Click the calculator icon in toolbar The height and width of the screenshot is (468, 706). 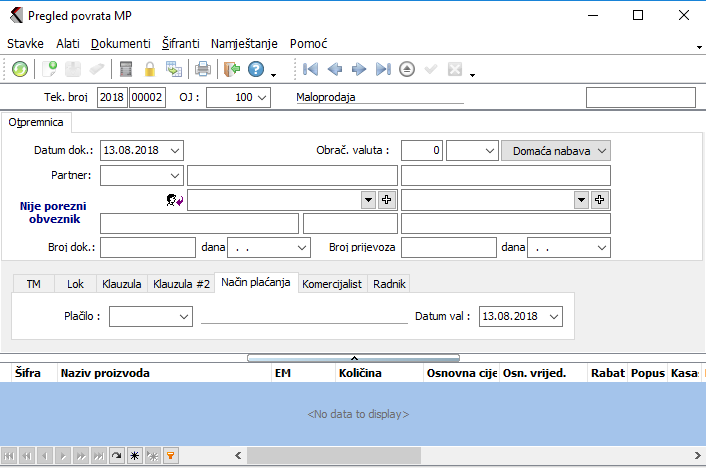coord(126,69)
